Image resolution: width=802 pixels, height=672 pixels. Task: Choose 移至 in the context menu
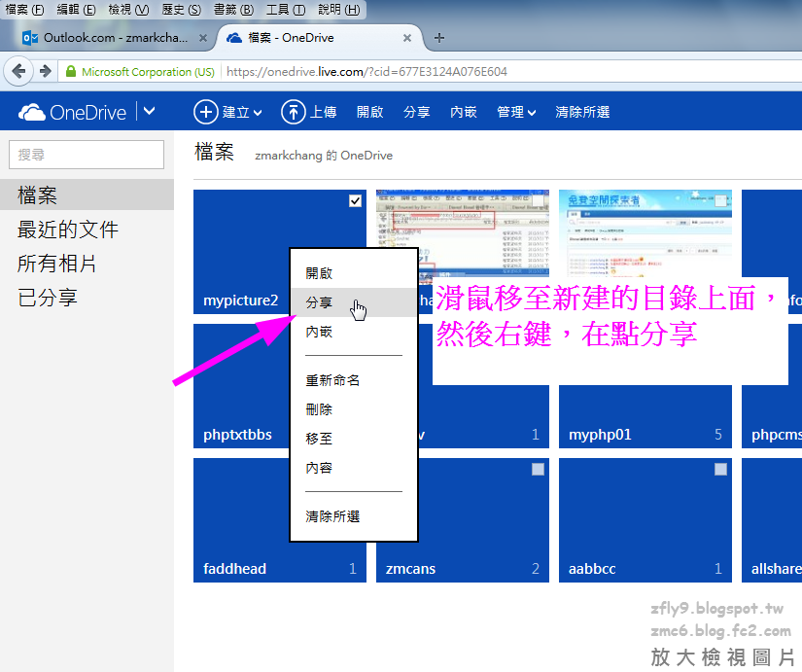354,439
